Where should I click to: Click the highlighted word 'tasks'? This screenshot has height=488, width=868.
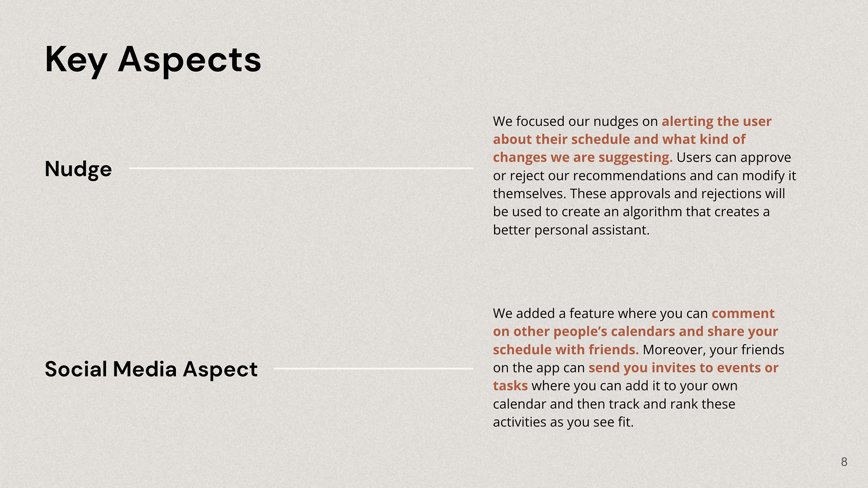coord(510,386)
